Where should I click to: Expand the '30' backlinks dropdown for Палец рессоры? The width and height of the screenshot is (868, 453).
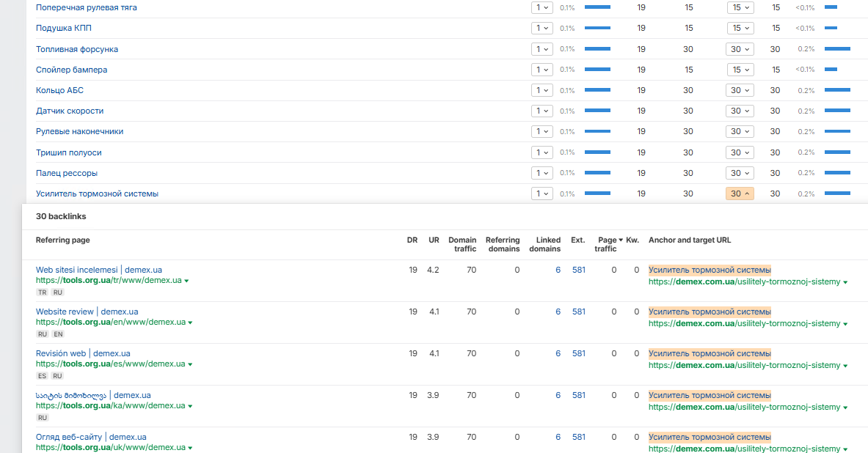pos(740,173)
